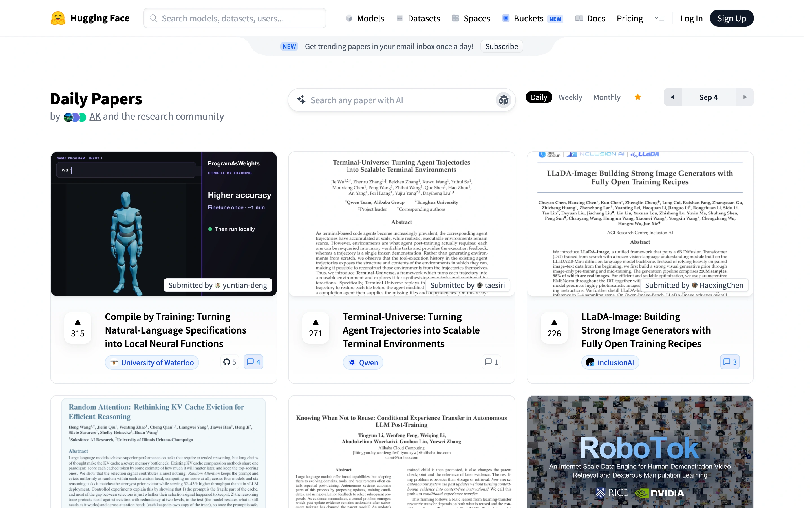
Task: Switch to the Weekly tab
Action: (570, 97)
